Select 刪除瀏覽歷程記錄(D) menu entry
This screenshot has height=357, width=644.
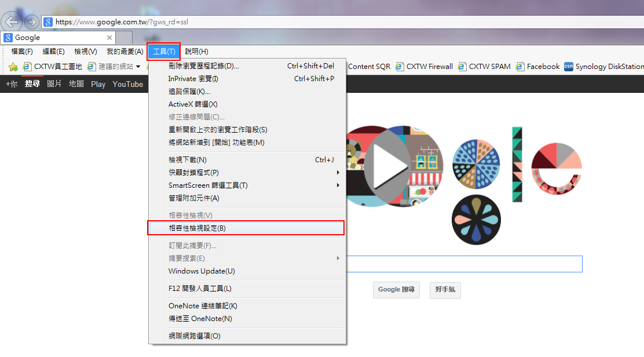(203, 66)
